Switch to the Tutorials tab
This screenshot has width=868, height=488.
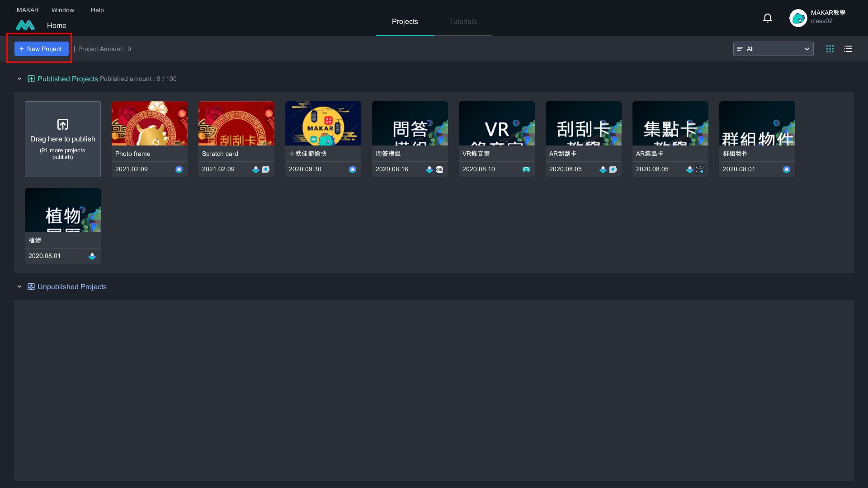pyautogui.click(x=462, y=22)
